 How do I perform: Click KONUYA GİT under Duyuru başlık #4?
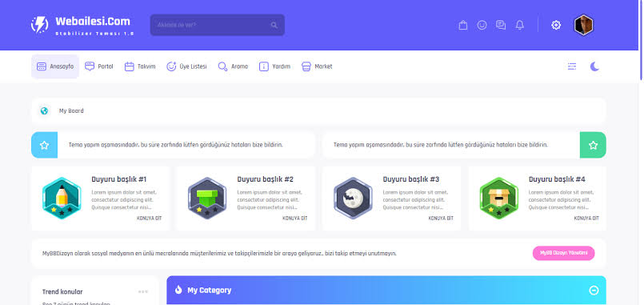[586, 219]
